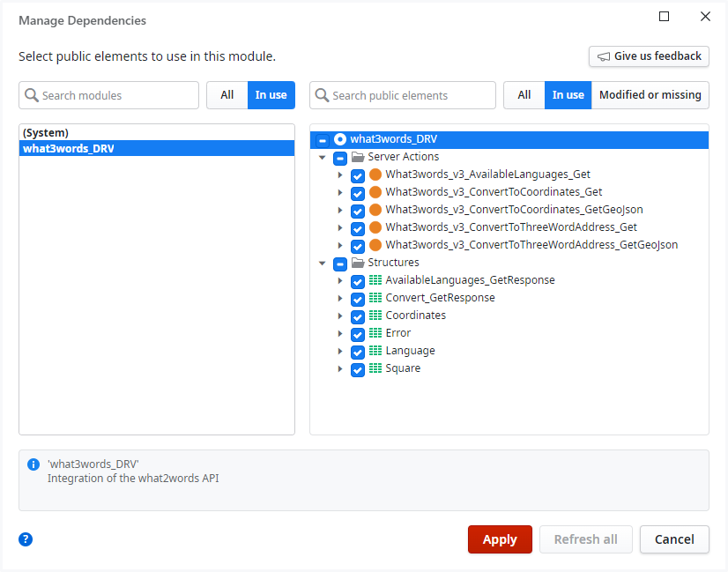Toggle the Server Actions group checkbox
This screenshot has height=572, width=728.
340,158
